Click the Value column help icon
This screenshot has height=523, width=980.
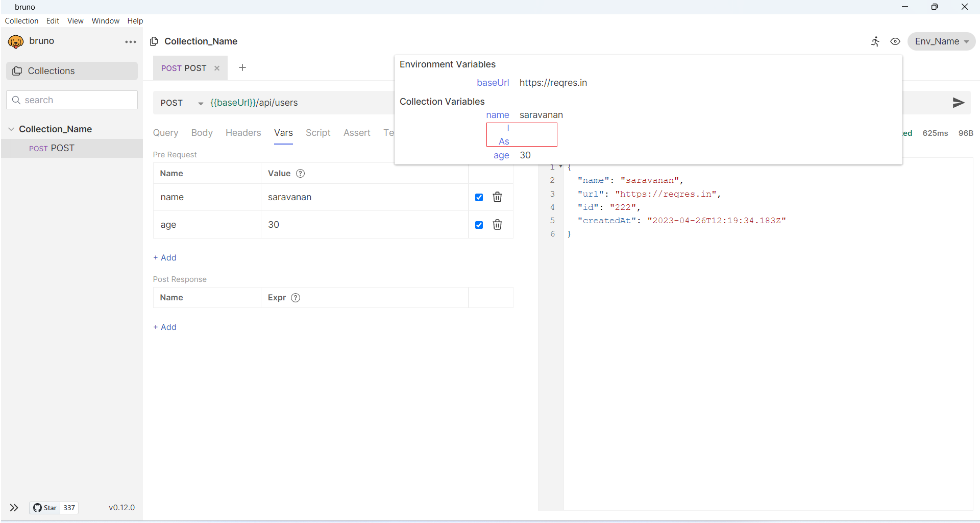300,173
